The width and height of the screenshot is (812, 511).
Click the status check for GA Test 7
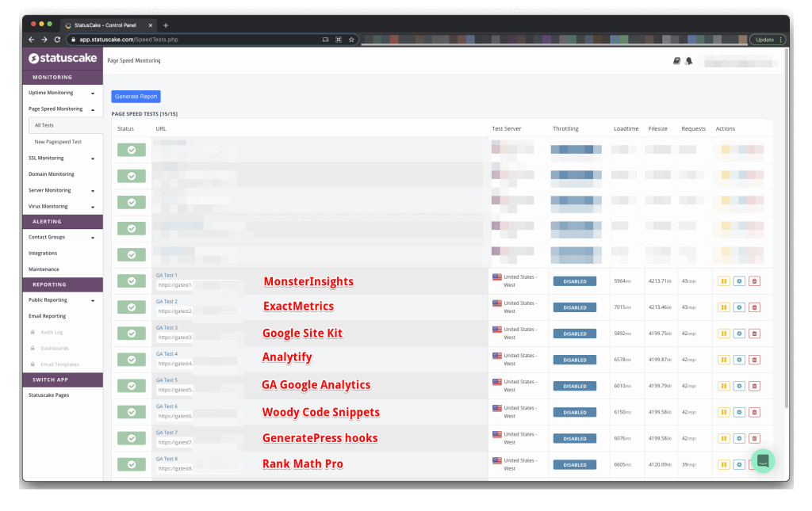pos(132,438)
